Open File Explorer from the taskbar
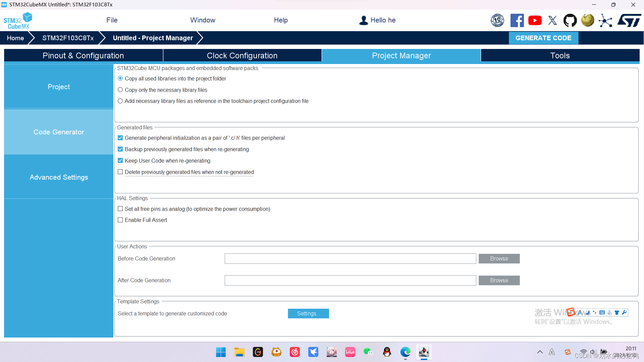The image size is (644, 362). (239, 352)
